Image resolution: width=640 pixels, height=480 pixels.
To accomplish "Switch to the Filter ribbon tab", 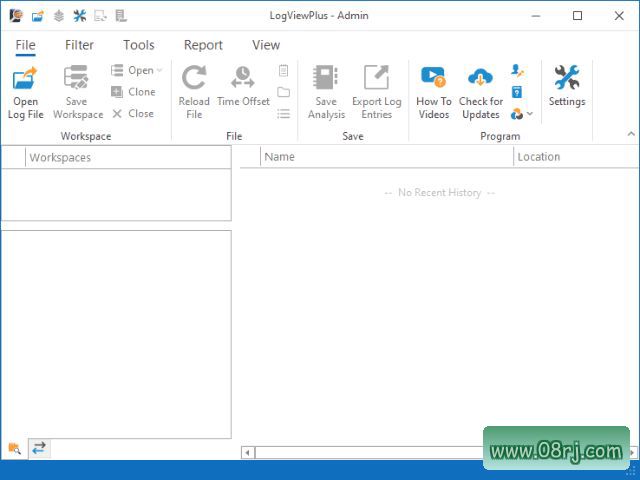I will pyautogui.click(x=79, y=45).
